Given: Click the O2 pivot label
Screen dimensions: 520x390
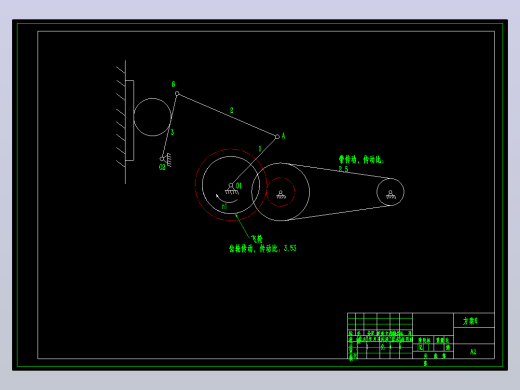Looking at the screenshot, I should [162, 167].
